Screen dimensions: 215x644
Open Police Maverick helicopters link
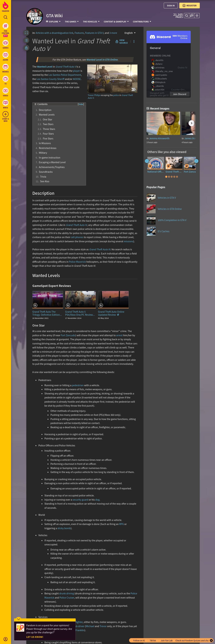[x=77, y=262]
